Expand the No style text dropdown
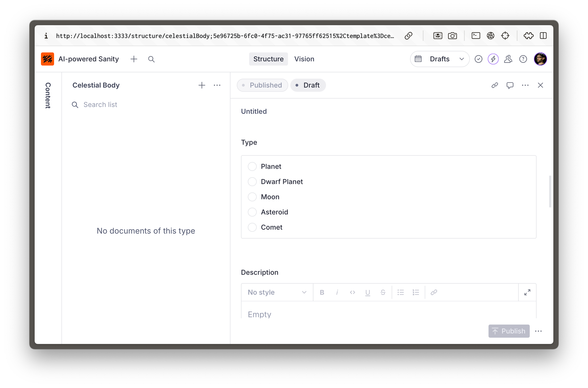The image size is (588, 388). (x=277, y=292)
